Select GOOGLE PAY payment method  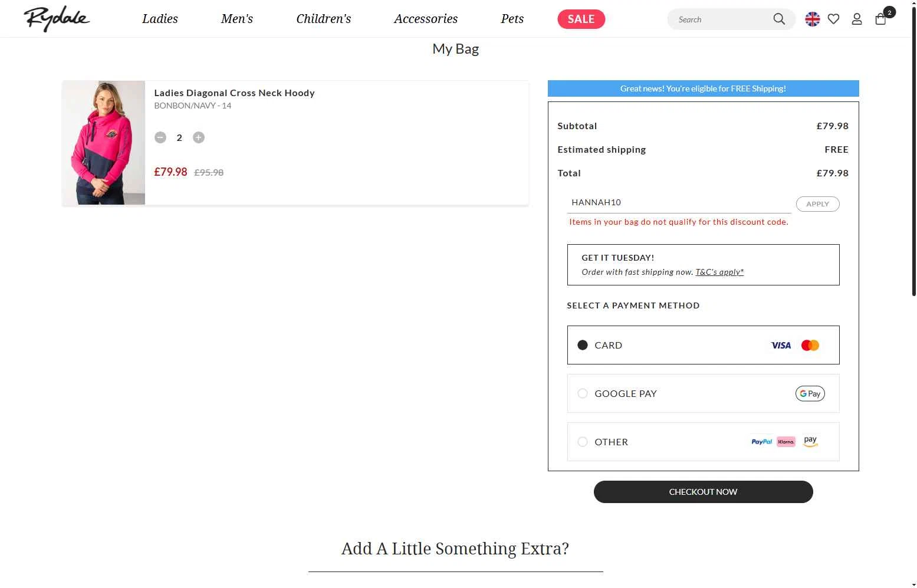point(703,393)
